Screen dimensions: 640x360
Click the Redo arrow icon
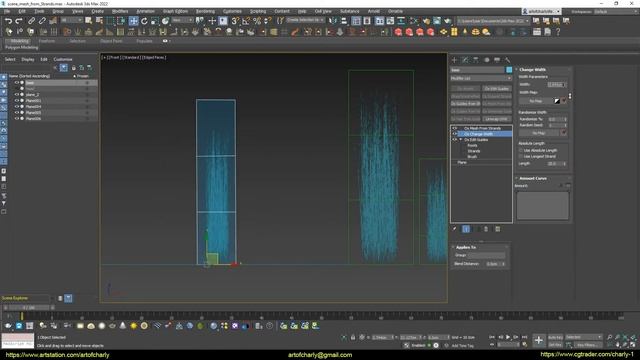click(19, 21)
